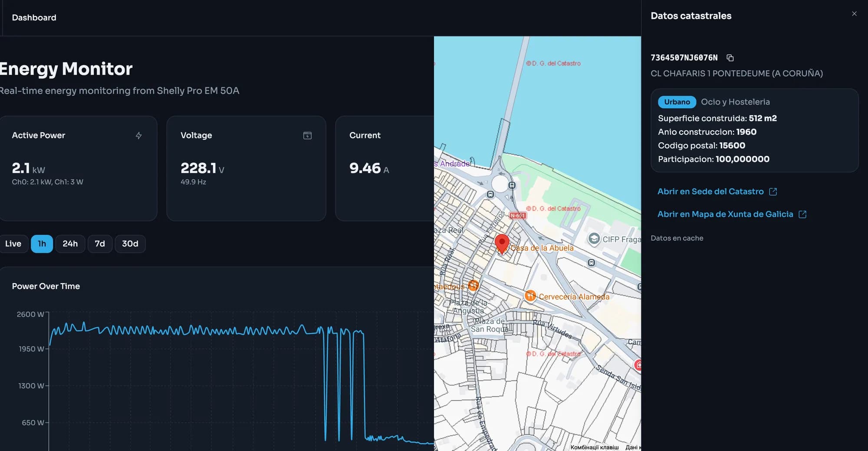This screenshot has width=868, height=451.
Task: Click the Urbano badge
Action: click(x=677, y=102)
